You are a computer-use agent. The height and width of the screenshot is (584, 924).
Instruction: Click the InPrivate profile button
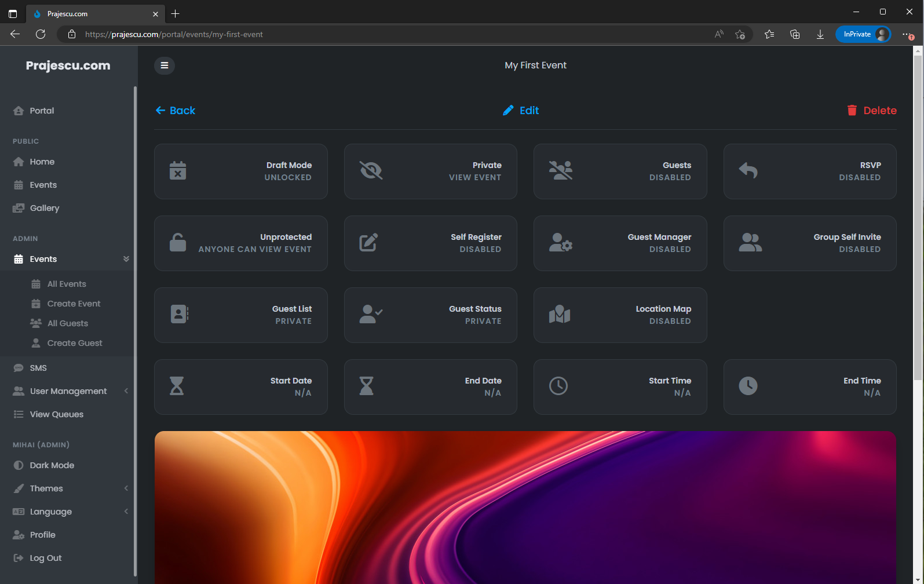tap(863, 34)
